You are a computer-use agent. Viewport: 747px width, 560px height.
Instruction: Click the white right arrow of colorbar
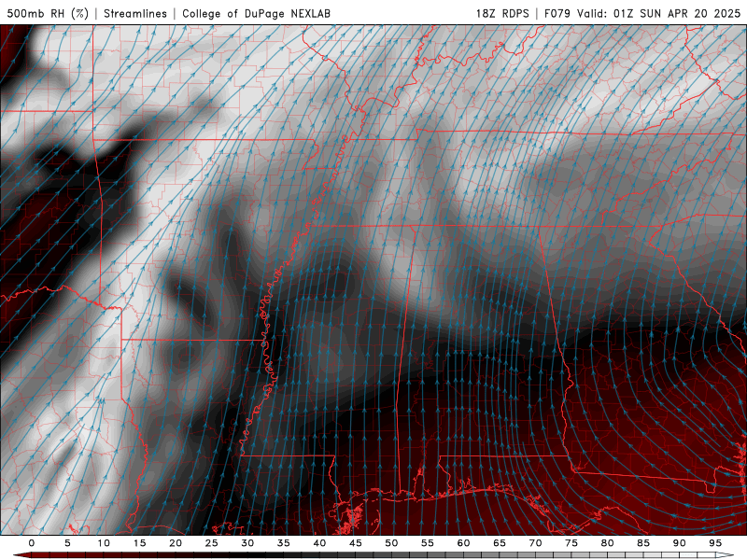coord(725,555)
